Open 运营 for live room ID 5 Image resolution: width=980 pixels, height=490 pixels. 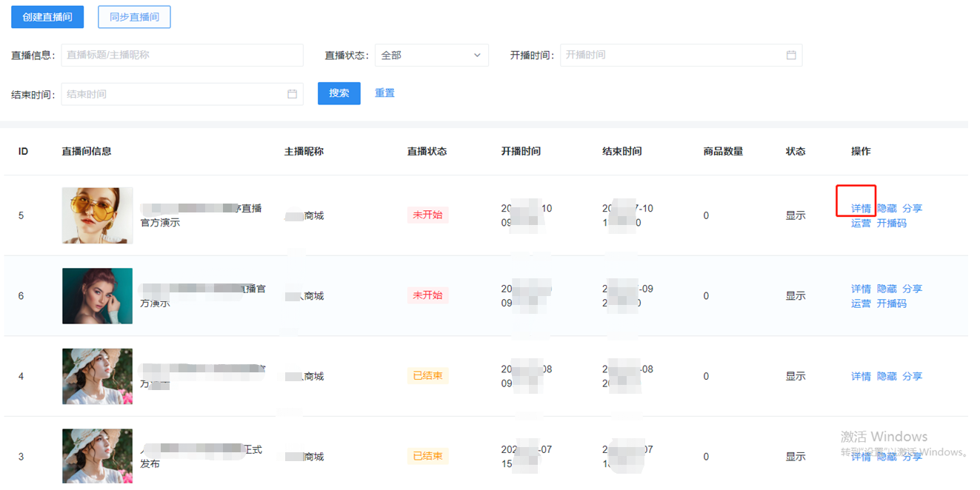pos(861,223)
